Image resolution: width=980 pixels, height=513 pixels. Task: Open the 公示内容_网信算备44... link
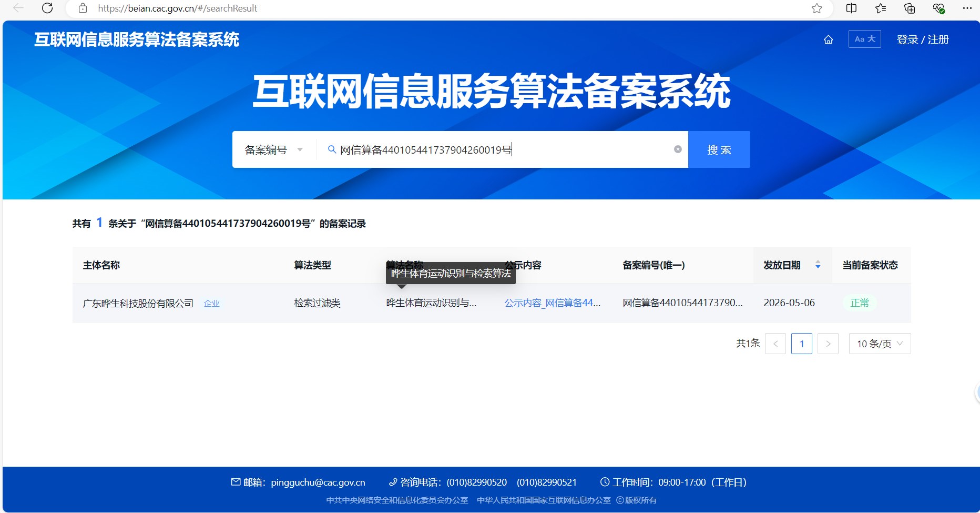[553, 303]
